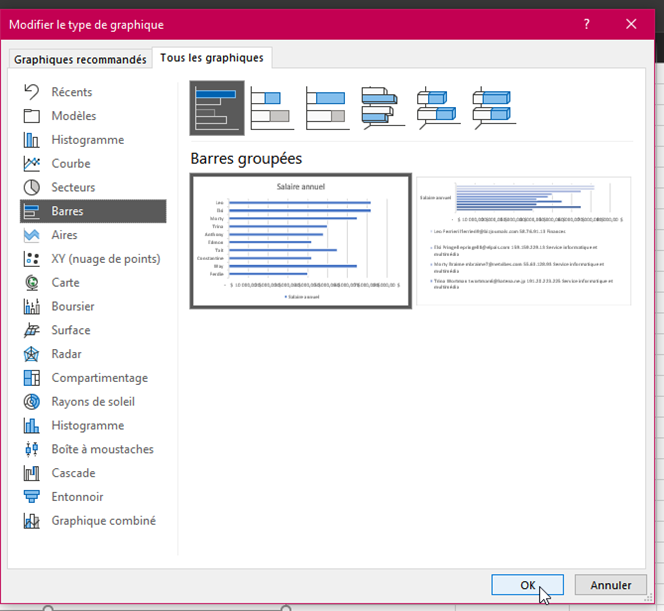The height and width of the screenshot is (611, 664).
Task: Click the help question mark button
Action: point(584,24)
